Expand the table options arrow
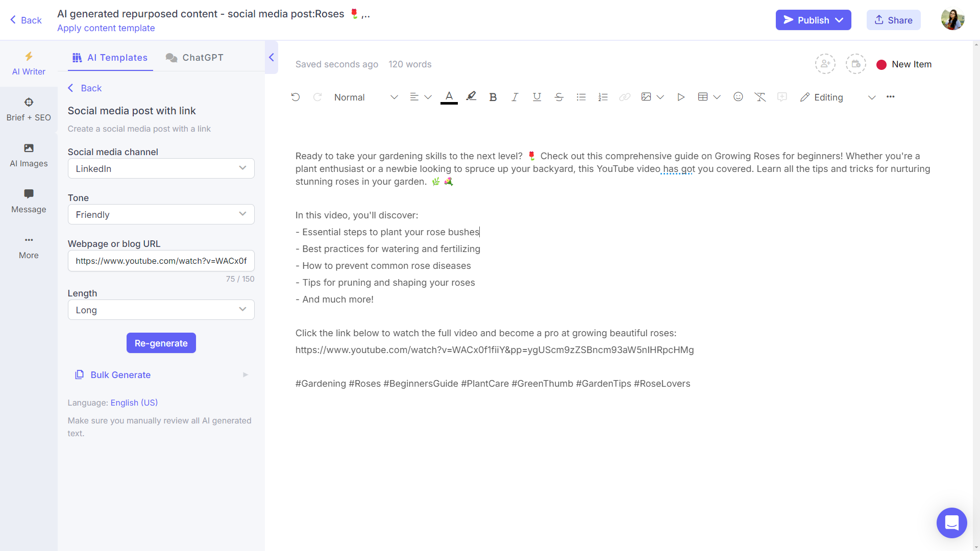Viewport: 980px width, 551px height. [717, 97]
